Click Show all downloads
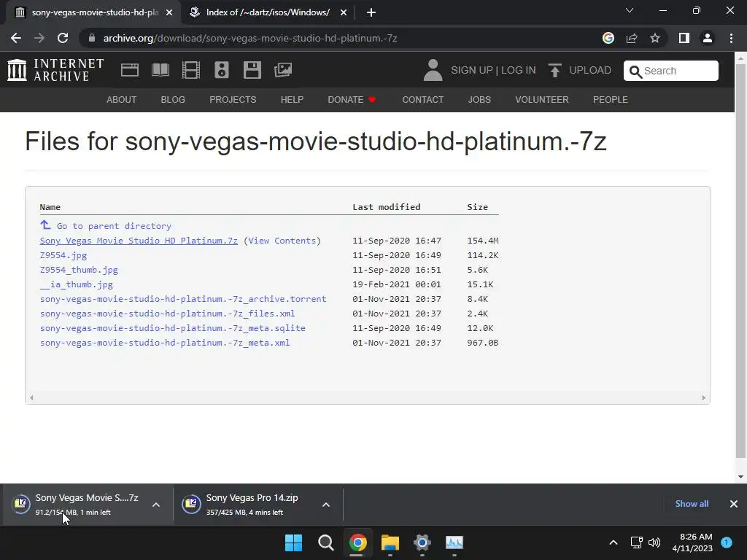747x560 pixels. coord(692,504)
